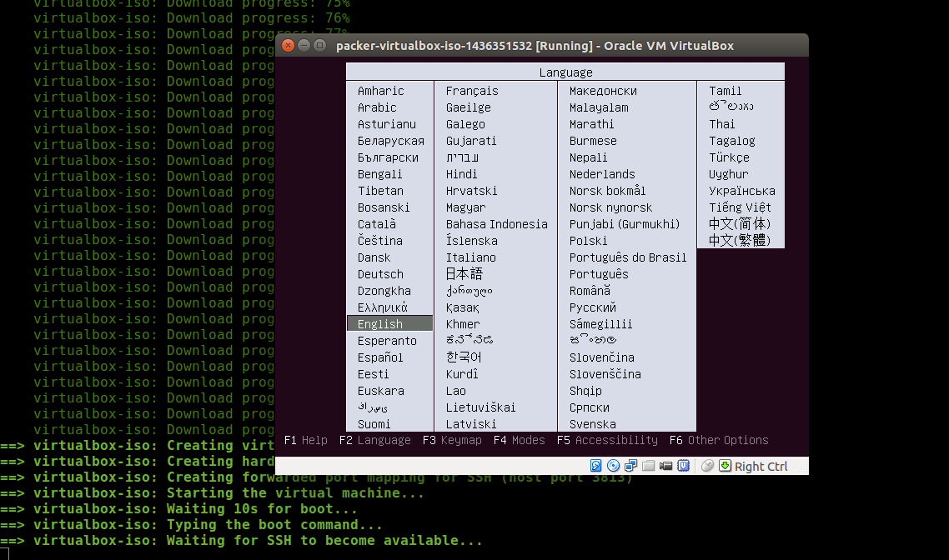The height and width of the screenshot is (560, 949).
Task: Select Esperanto in the language list
Action: pos(387,341)
